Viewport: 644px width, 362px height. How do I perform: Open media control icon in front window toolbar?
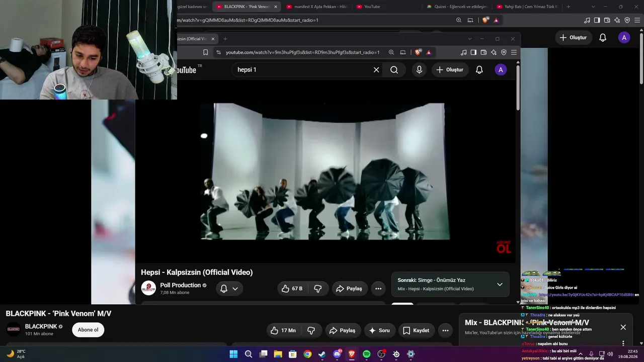pos(464,52)
